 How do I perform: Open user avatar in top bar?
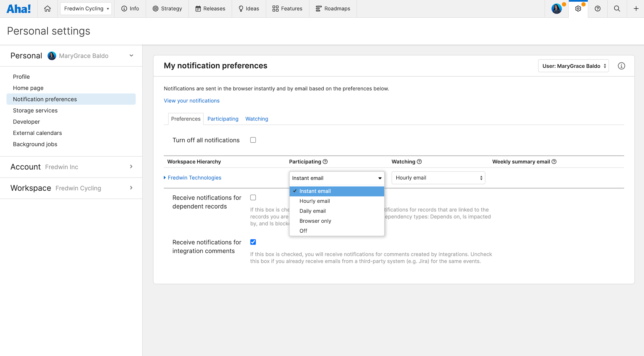(556, 9)
